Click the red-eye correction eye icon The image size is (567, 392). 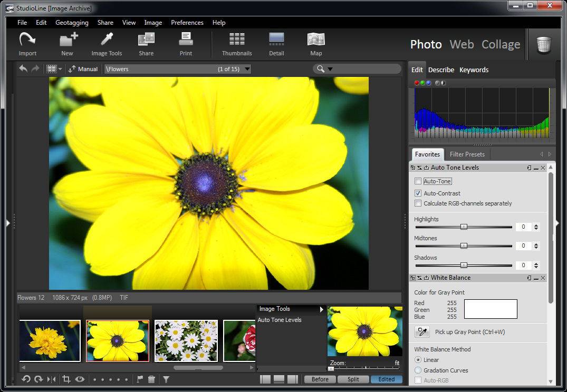click(80, 379)
